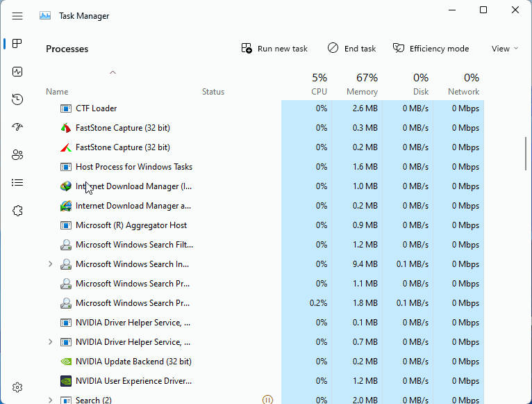Click Efficiency mode button label

point(439,49)
